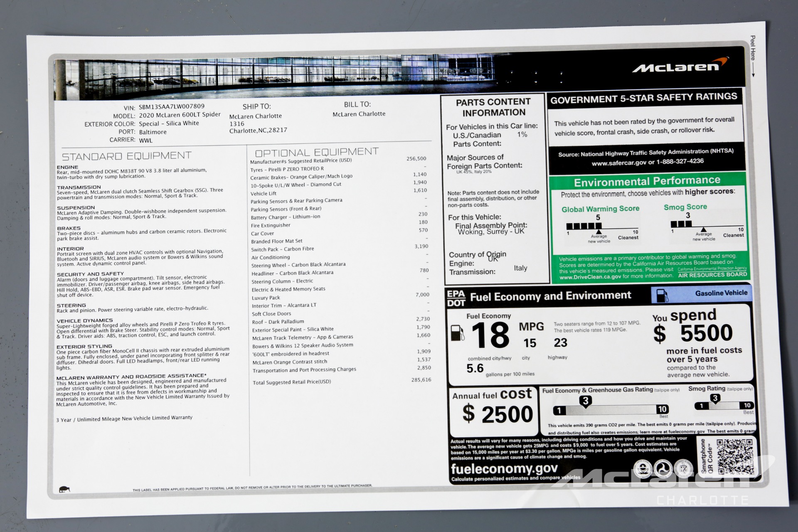The width and height of the screenshot is (798, 532).
Task: Click the SHIP TO heading
Action: coord(256,106)
